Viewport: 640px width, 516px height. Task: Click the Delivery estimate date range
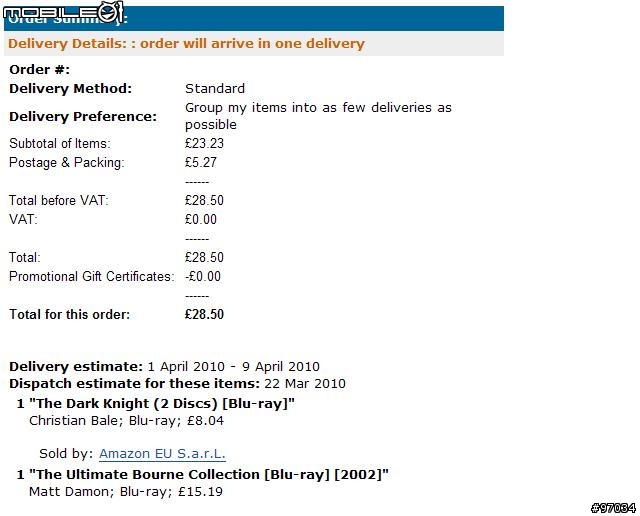click(x=233, y=367)
